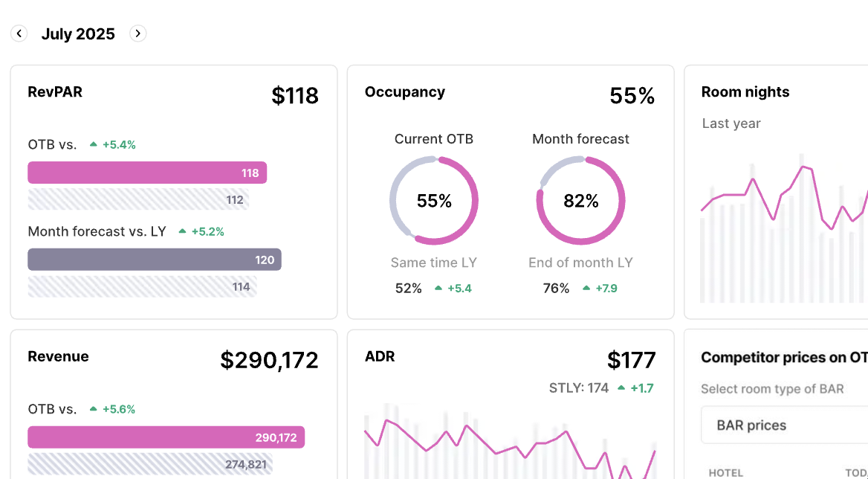Click Room nights line chart
Viewport: 868px width, 479px height.
coord(784,228)
